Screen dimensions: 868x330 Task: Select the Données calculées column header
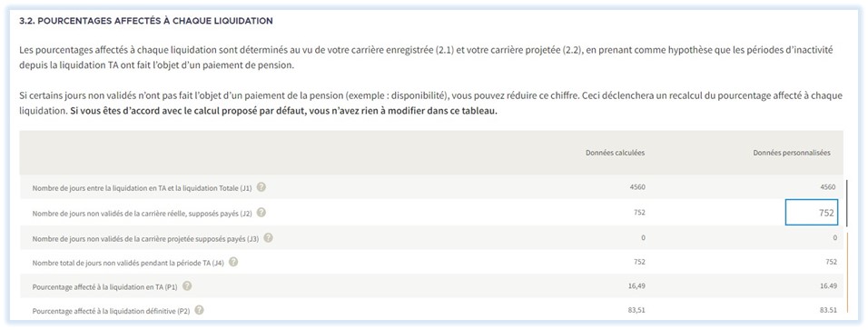tap(615, 153)
